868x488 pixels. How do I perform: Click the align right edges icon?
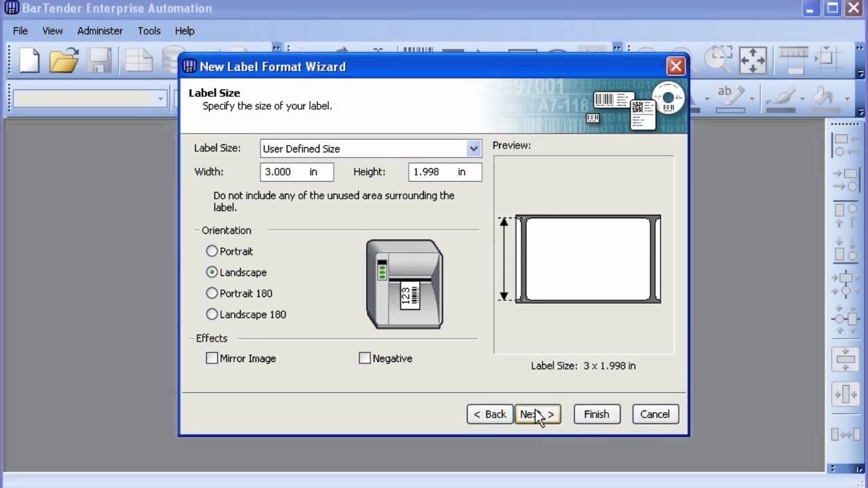click(846, 180)
